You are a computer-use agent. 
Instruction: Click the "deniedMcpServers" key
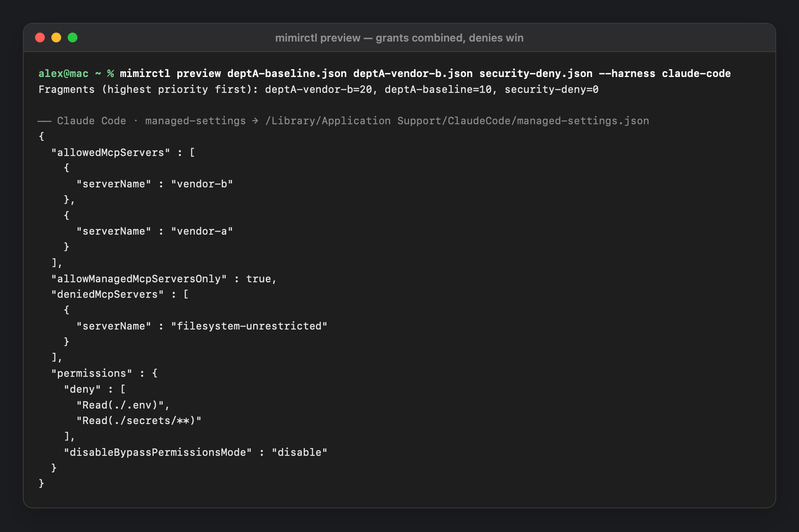click(107, 294)
